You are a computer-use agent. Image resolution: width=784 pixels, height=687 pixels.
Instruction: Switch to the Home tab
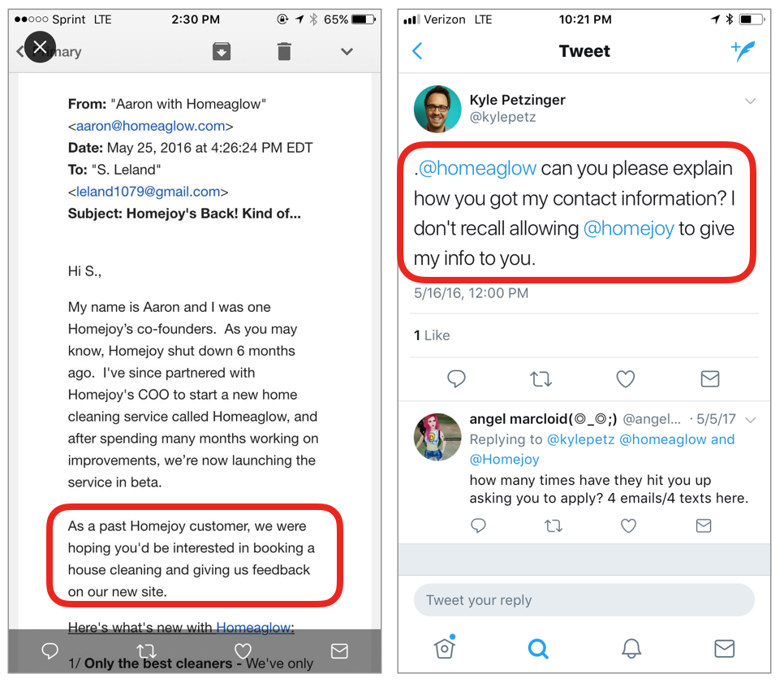pyautogui.click(x=445, y=647)
